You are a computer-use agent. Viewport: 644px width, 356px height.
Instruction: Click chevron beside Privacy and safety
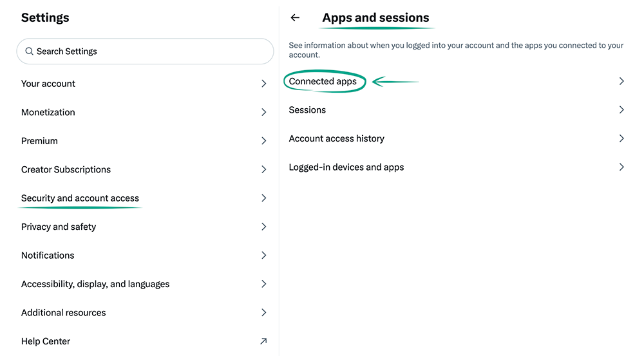click(x=263, y=227)
